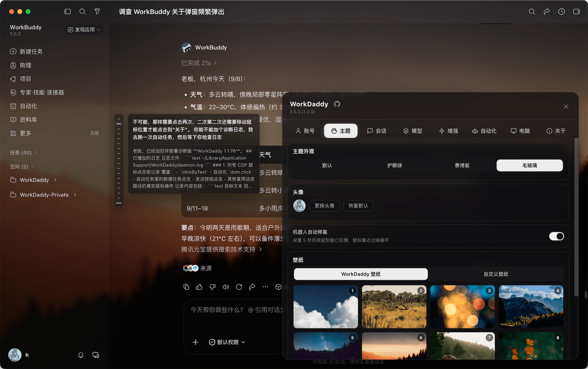This screenshot has height=369, width=588.
Task: Click the filter funnel icon in the title bar
Action: coord(97,11)
